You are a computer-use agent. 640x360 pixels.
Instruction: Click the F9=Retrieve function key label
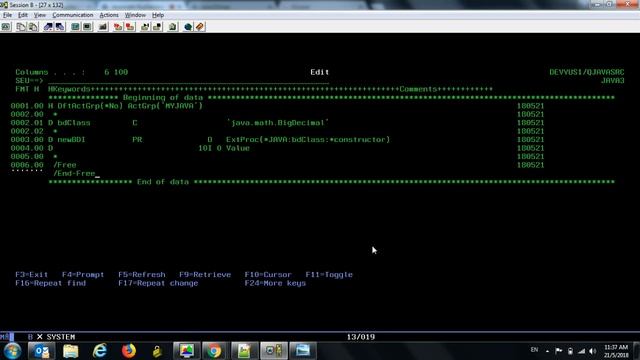click(x=205, y=275)
